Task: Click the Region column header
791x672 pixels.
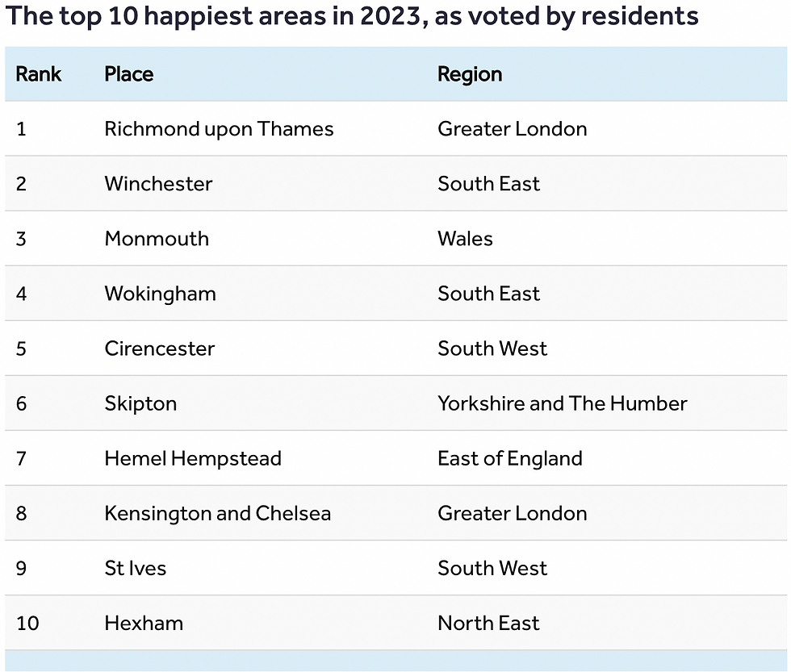Action: point(470,74)
